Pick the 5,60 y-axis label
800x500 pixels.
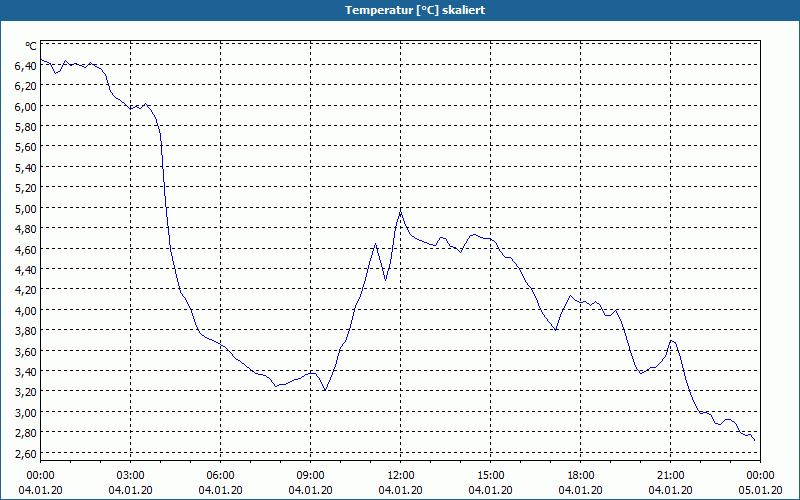[26, 147]
